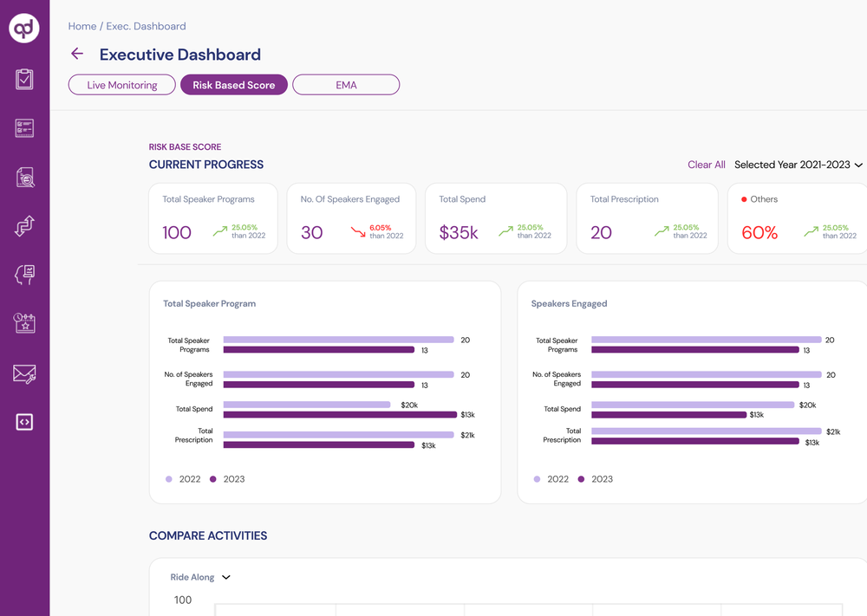Click the Executive Dashboard heading
Image resolution: width=867 pixels, height=616 pixels.
(x=180, y=55)
